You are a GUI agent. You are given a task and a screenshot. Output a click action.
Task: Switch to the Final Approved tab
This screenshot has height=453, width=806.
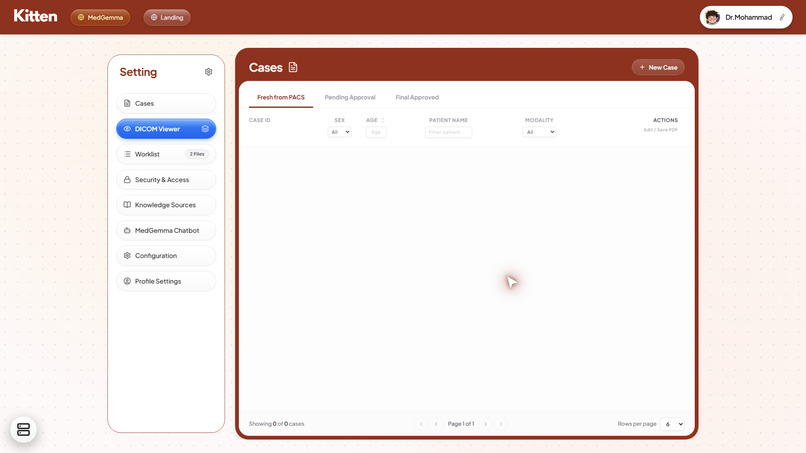tap(417, 97)
